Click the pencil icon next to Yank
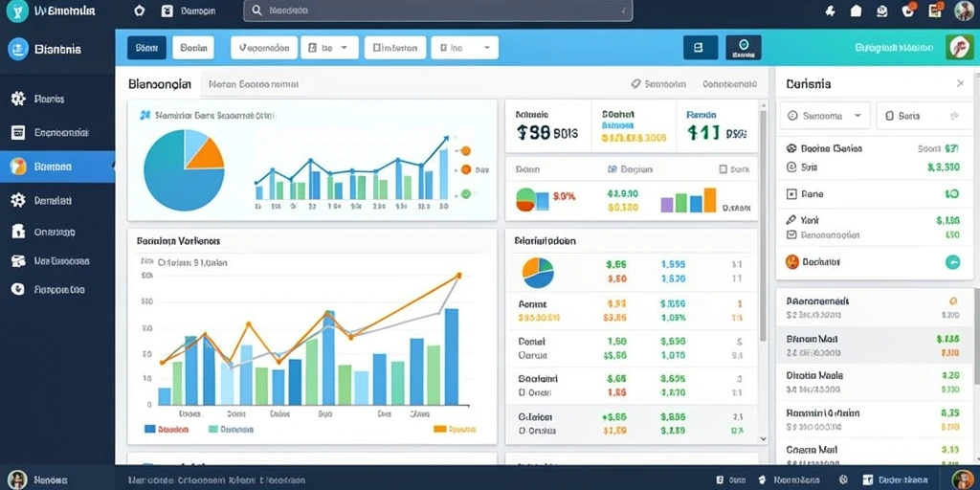The height and width of the screenshot is (490, 980). coord(791,220)
